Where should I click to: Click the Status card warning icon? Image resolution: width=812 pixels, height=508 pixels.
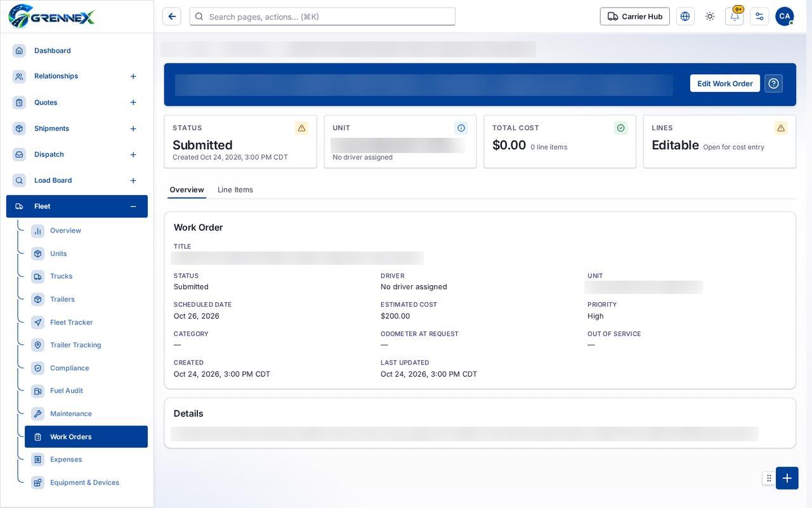click(x=302, y=128)
